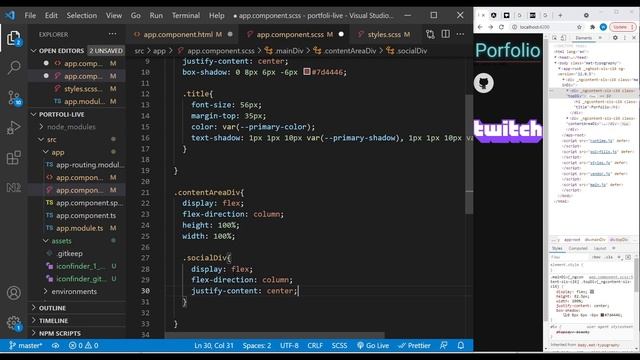Click the notifications bell in status bar
640x360 pixels.
click(461, 345)
